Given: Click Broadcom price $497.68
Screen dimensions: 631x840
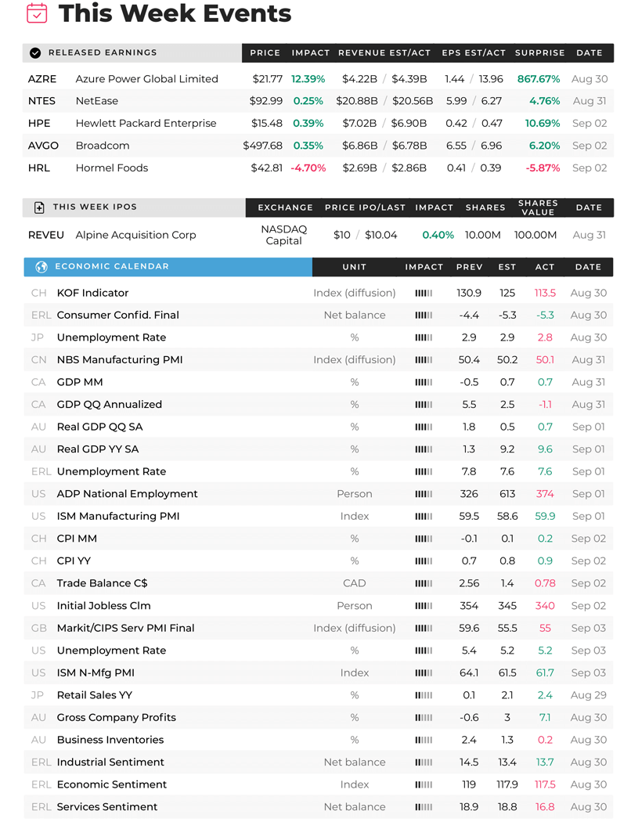Looking at the screenshot, I should tap(262, 146).
